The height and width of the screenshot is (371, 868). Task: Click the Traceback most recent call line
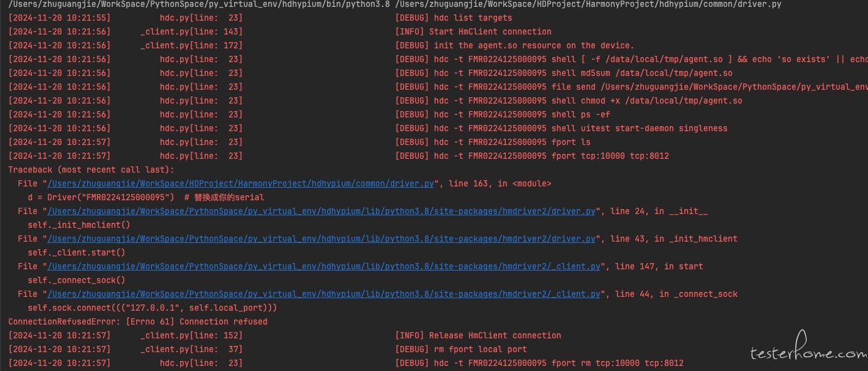pos(91,169)
